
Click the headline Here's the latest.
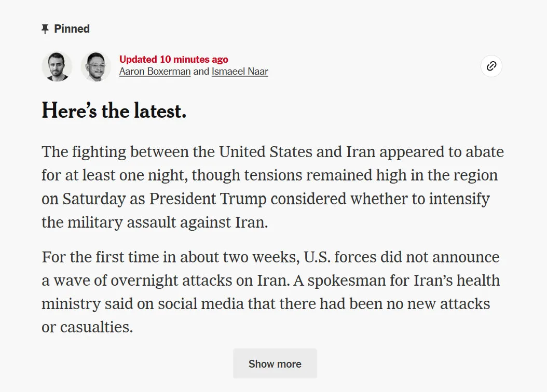coord(114,111)
